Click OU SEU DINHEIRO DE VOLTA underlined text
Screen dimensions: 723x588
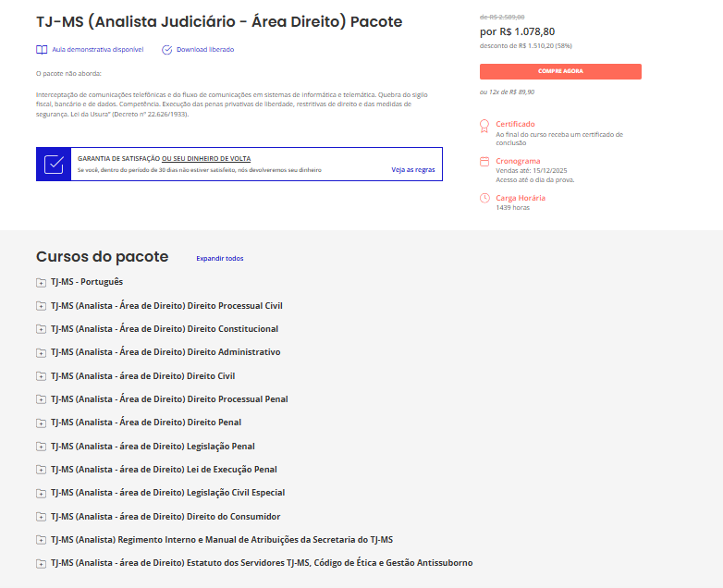pos(206,158)
